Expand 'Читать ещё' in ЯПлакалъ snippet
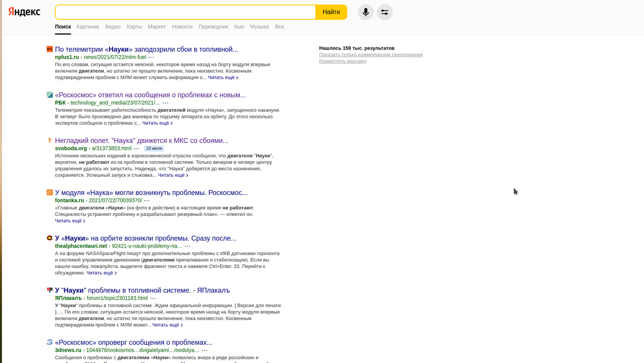Image resolution: width=644 pixels, height=363 pixels. tap(167, 325)
